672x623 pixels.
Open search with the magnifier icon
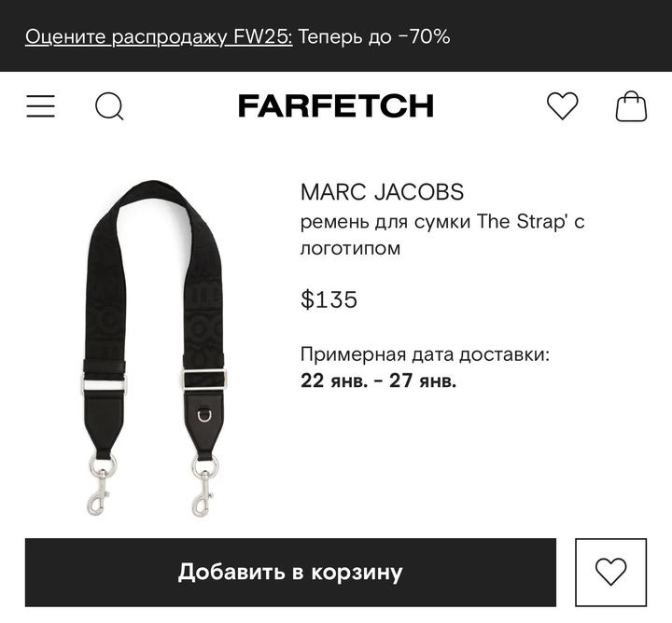109,106
